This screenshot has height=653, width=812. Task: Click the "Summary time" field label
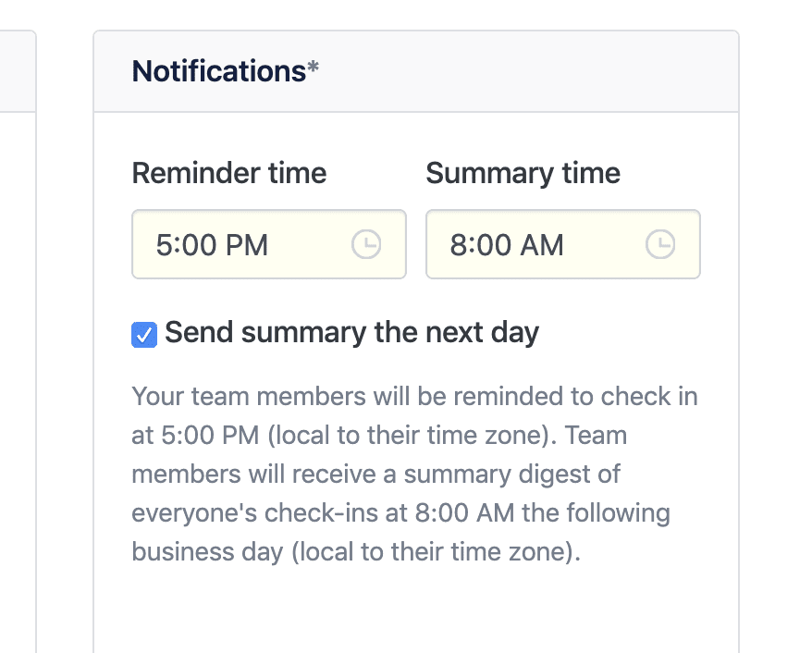pyautogui.click(x=523, y=173)
